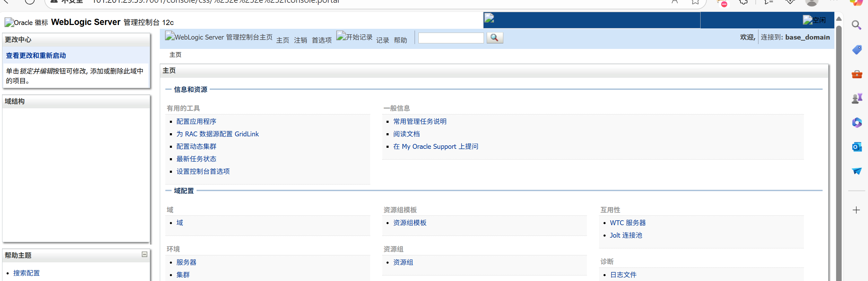Open the Edge sidebar toolbox icon

[x=857, y=74]
